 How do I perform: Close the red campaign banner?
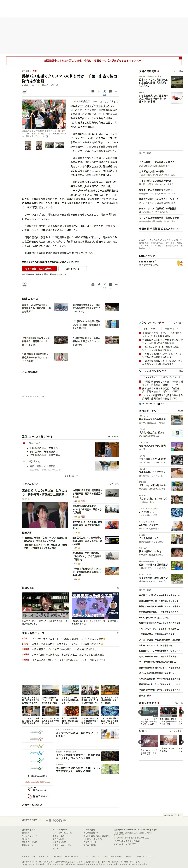pyautogui.click(x=180, y=58)
